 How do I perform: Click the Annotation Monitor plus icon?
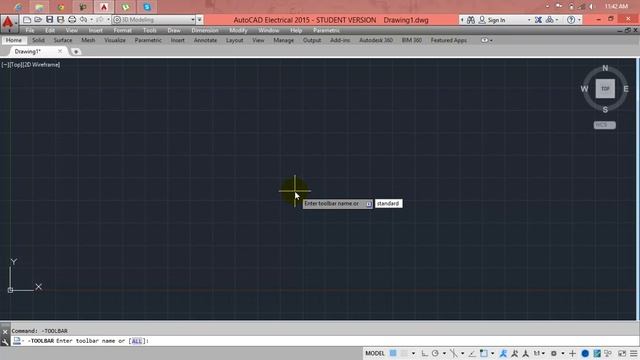point(572,353)
